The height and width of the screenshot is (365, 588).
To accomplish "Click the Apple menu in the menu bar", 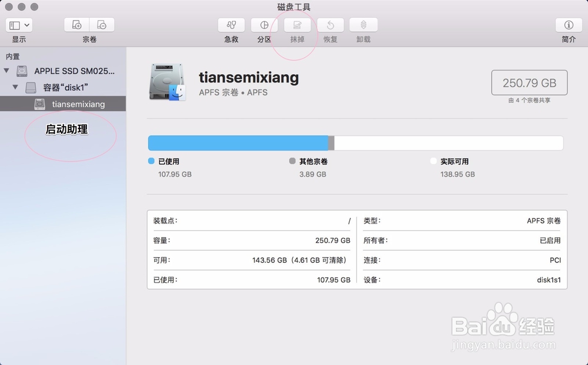I will [7, 7].
